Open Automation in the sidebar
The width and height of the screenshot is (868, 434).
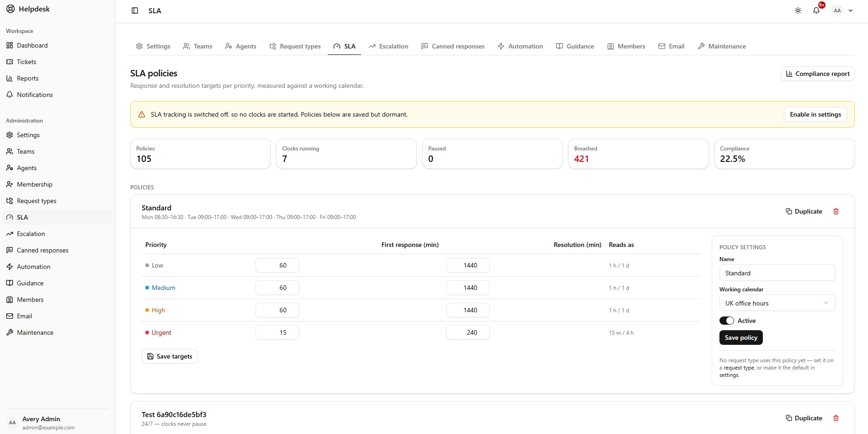point(57,267)
